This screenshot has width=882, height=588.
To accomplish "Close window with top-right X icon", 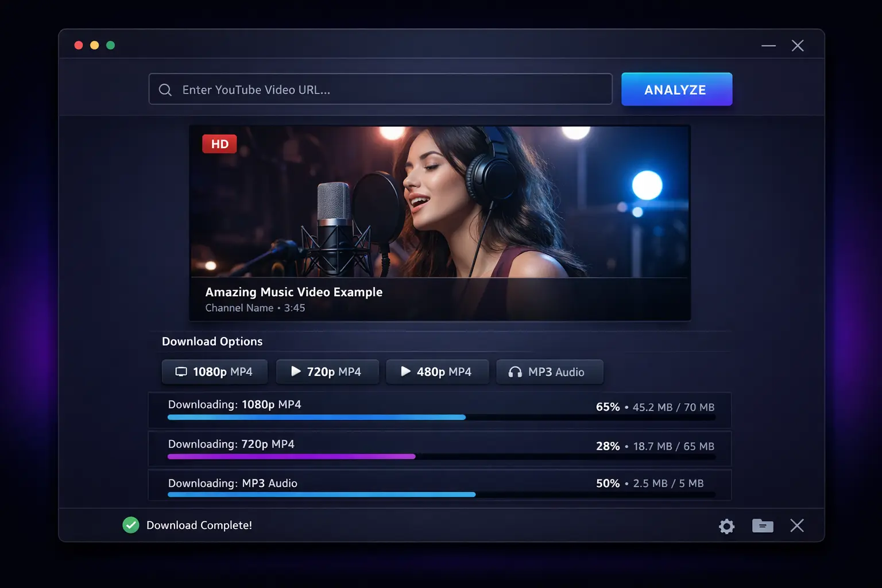I will (x=798, y=45).
